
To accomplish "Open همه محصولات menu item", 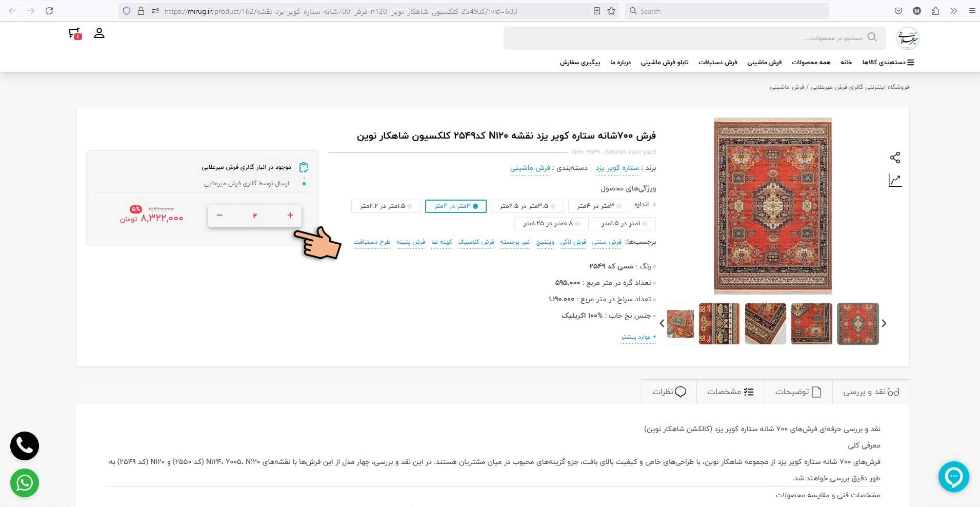I will tap(811, 63).
